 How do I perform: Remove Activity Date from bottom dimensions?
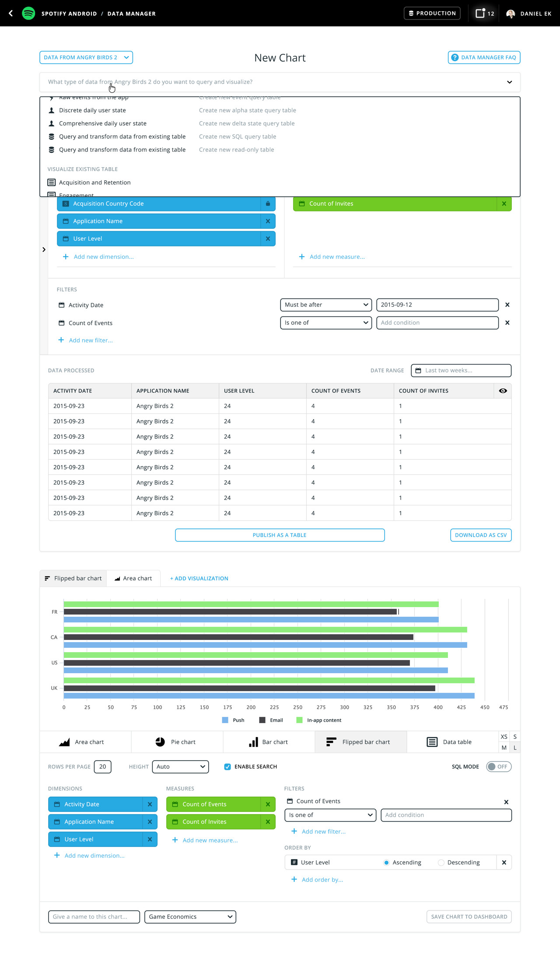tap(150, 804)
